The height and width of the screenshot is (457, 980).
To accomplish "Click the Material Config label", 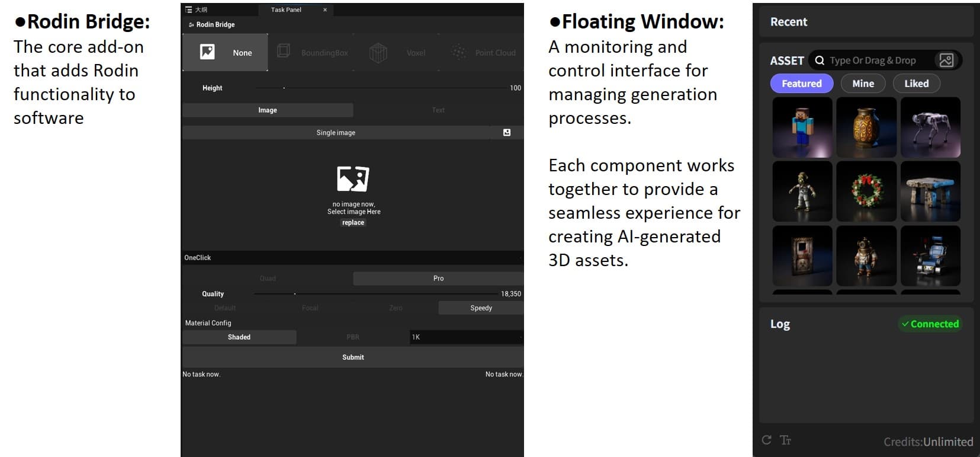I will click(x=208, y=323).
